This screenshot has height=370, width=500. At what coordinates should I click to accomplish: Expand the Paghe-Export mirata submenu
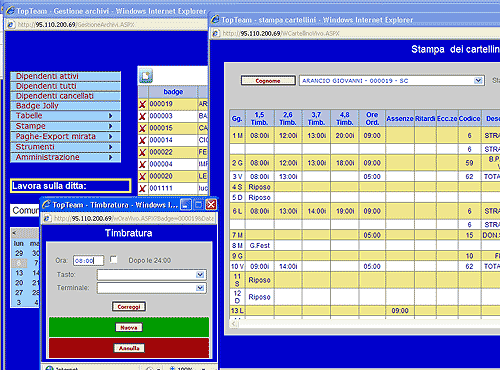coord(110,136)
